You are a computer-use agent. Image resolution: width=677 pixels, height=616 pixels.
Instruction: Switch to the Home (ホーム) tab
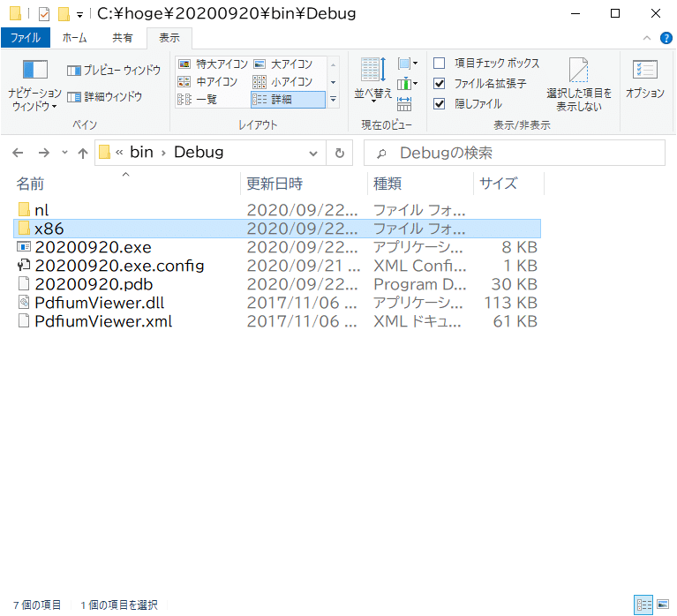click(75, 38)
